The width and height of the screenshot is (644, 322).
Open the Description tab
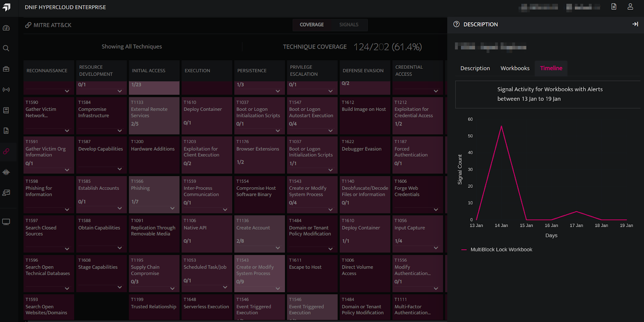pyautogui.click(x=475, y=68)
